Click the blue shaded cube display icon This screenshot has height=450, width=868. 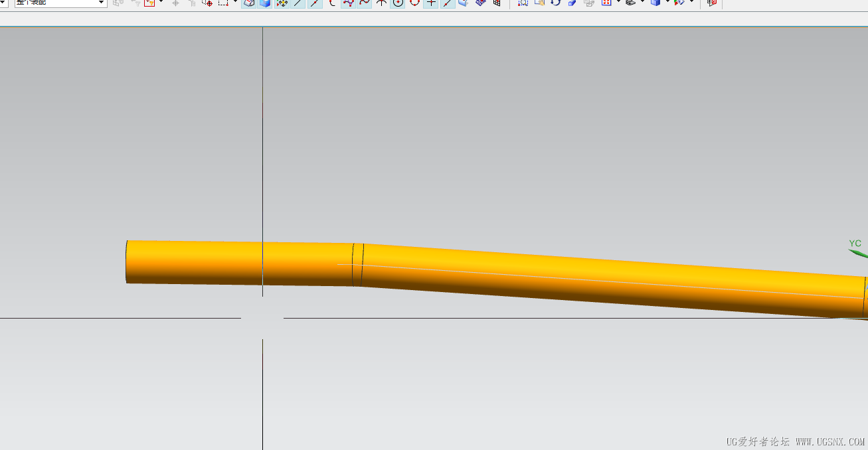coord(655,3)
